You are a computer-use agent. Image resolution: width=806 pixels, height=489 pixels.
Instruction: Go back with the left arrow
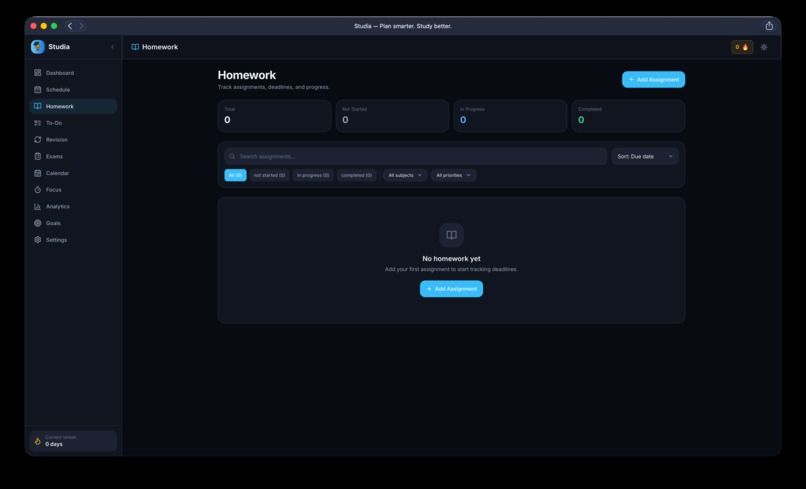[70, 26]
